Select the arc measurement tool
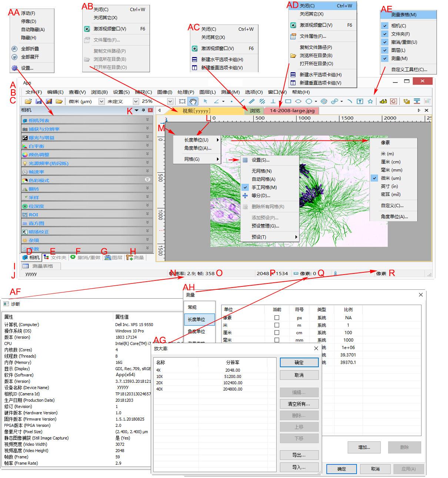This screenshot has height=478, width=448. tap(349, 101)
